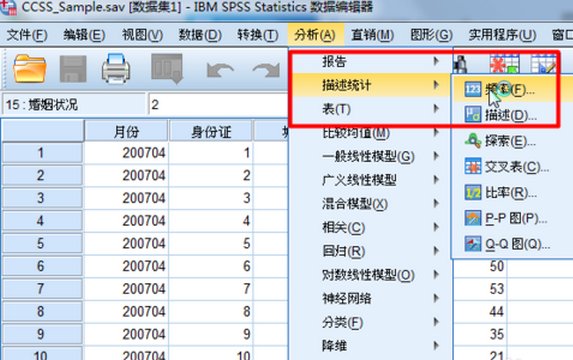Click the Print toolbar icon
This screenshot has height=360, width=573.
tap(116, 68)
